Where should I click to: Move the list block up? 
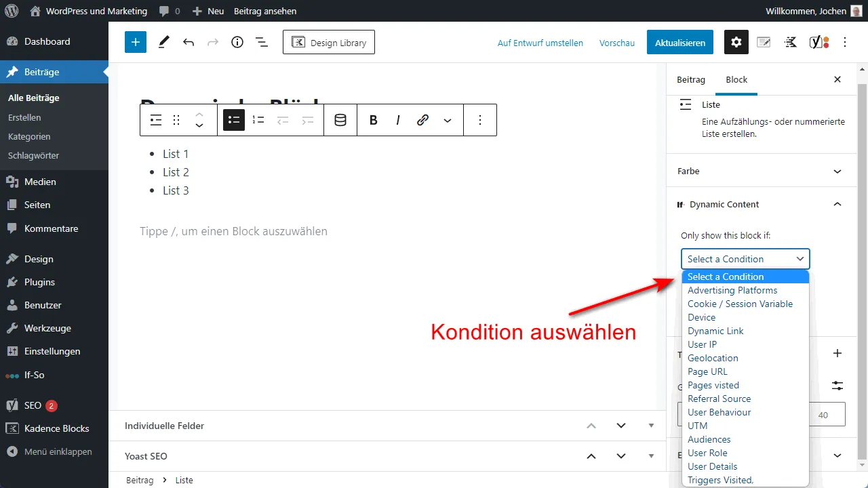pos(199,114)
